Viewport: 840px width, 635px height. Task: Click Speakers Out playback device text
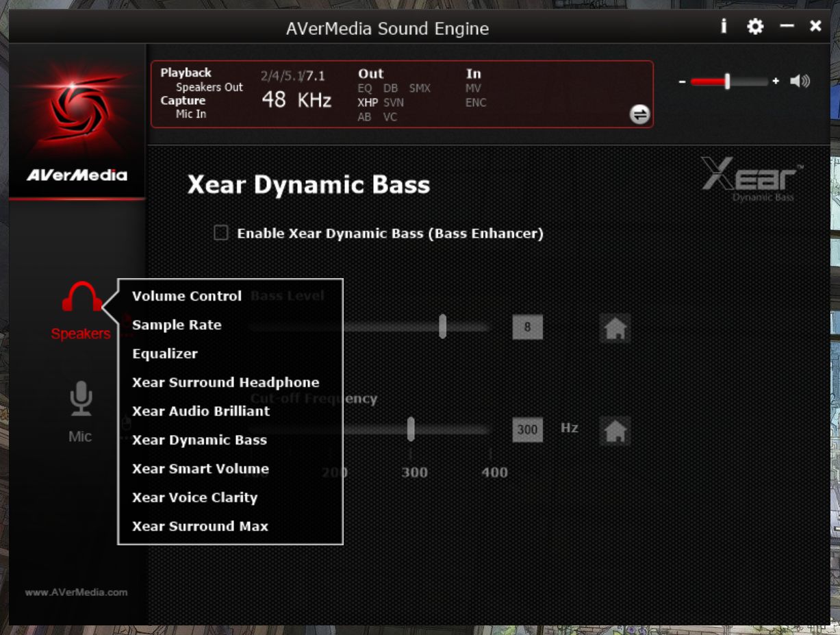209,87
